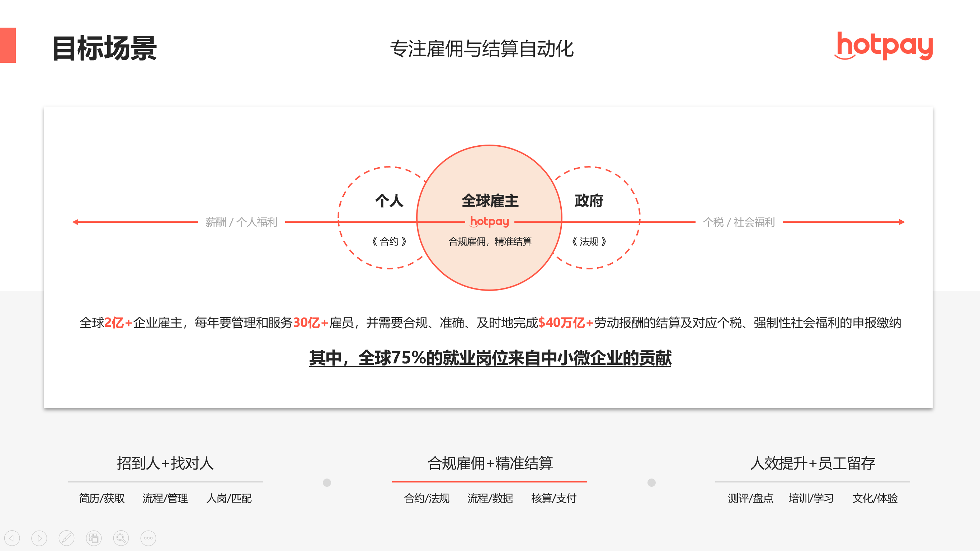Show all slides grid view icon
The image size is (980, 551).
coord(94,538)
